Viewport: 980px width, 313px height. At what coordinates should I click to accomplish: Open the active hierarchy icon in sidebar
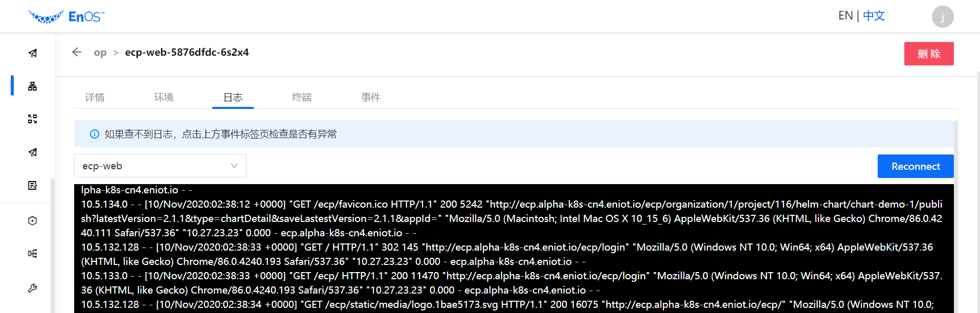(x=33, y=86)
